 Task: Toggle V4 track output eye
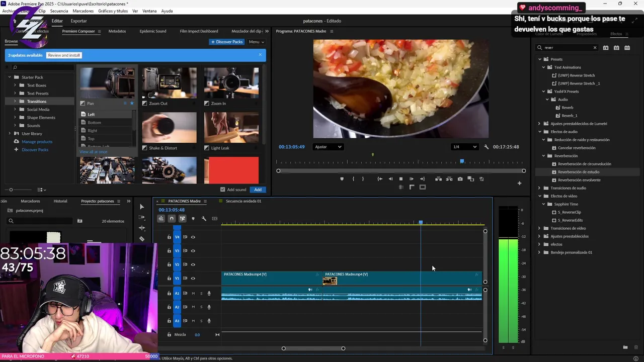click(x=193, y=237)
